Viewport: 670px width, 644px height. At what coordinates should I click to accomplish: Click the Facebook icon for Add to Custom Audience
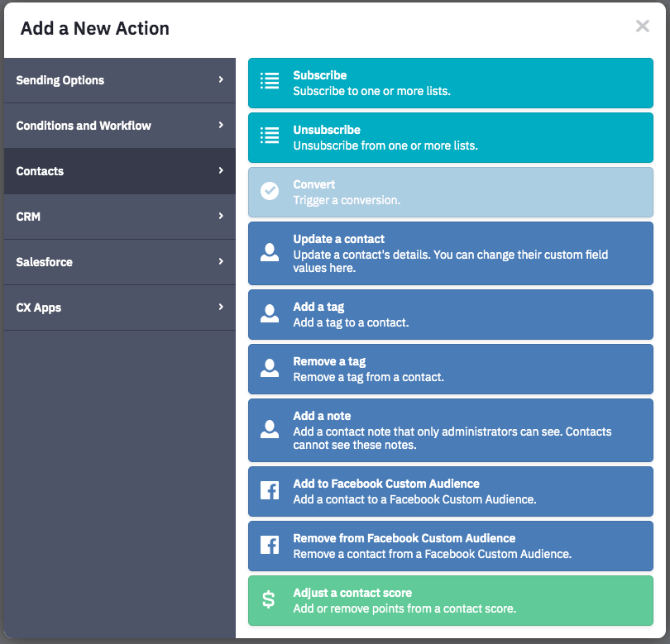[x=270, y=490]
